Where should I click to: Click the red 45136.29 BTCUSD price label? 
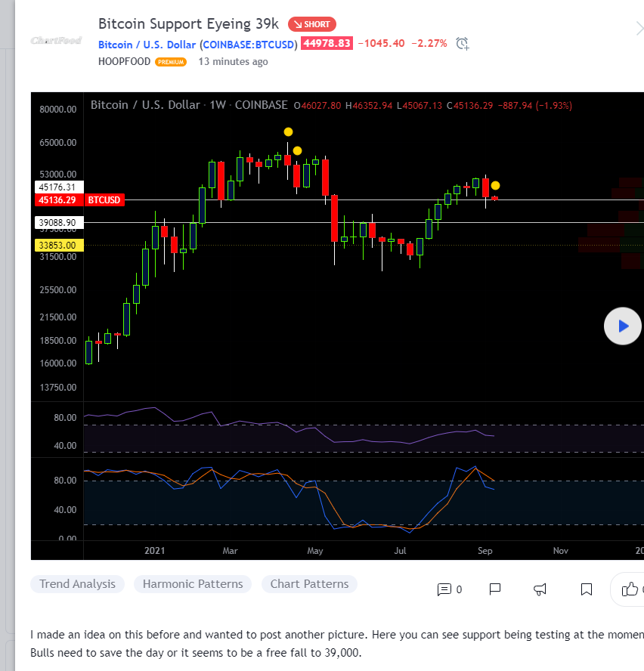(x=79, y=200)
